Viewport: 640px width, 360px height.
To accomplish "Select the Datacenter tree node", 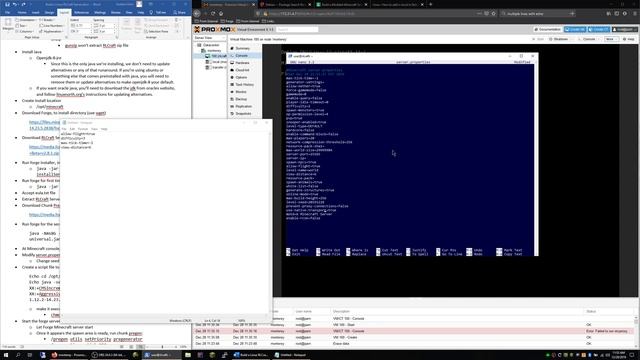I will (x=211, y=45).
